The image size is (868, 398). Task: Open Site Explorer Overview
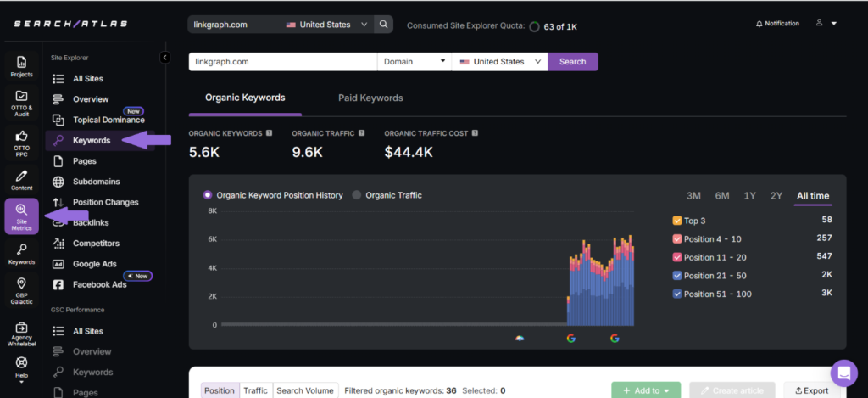(x=91, y=99)
